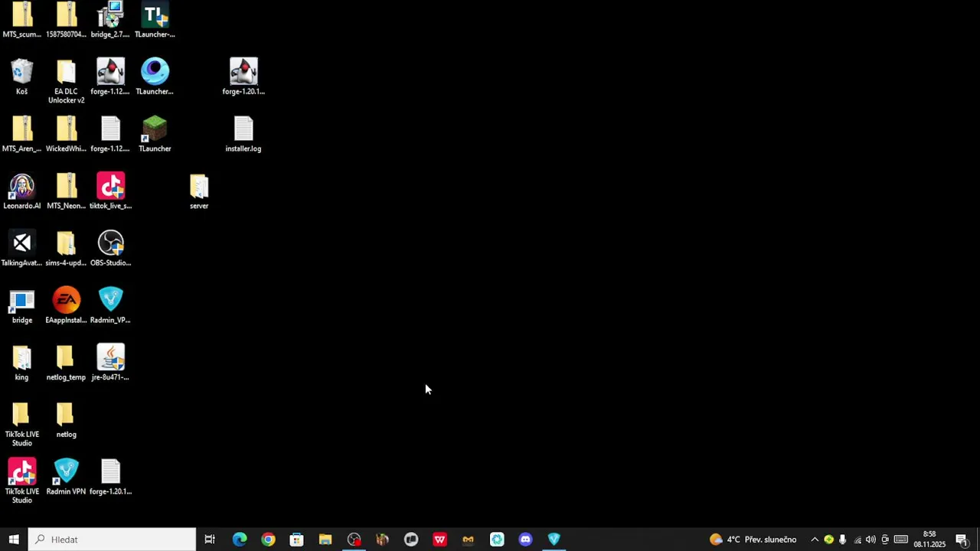Select the Radmin_VP installer icon
Image resolution: width=980 pixels, height=551 pixels.
point(110,301)
